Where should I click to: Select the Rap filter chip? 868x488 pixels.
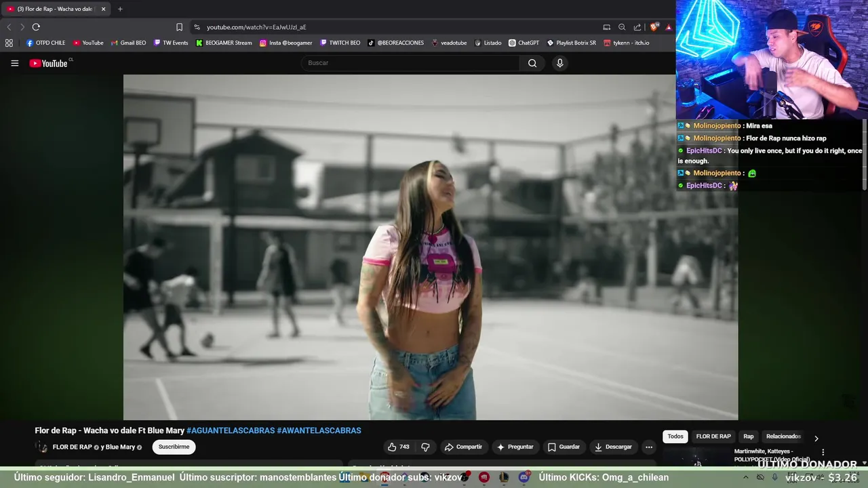click(x=748, y=436)
